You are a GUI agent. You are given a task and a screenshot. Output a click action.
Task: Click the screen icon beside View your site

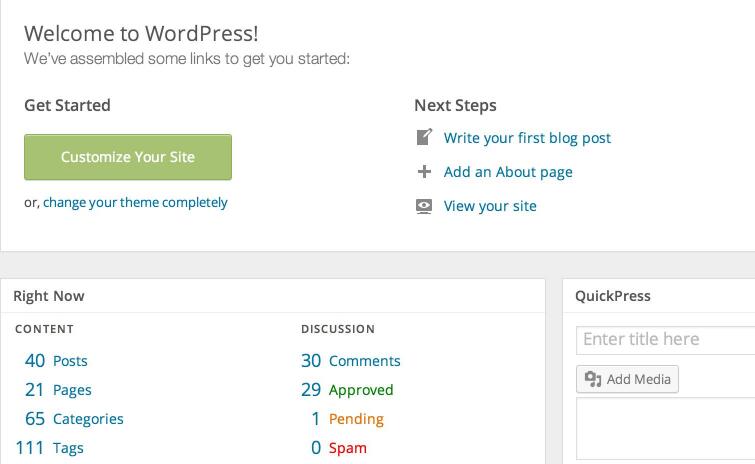click(424, 206)
